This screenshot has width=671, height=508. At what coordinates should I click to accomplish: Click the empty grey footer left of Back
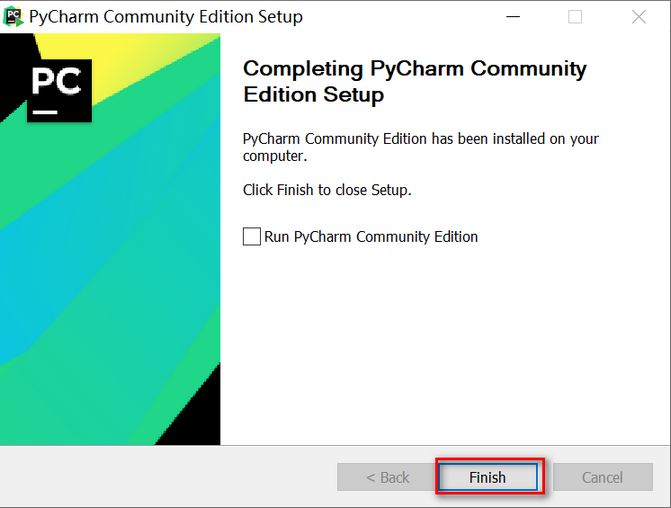pos(167,477)
